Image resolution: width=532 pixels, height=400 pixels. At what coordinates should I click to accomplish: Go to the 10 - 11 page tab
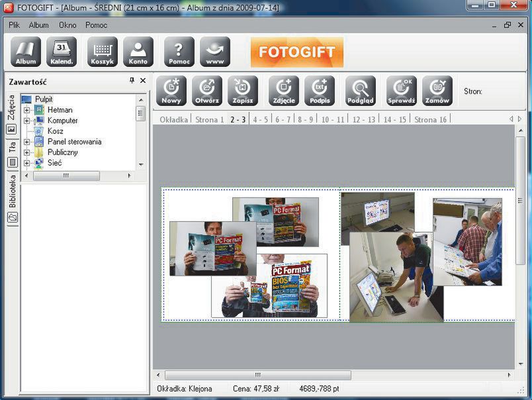tap(332, 119)
